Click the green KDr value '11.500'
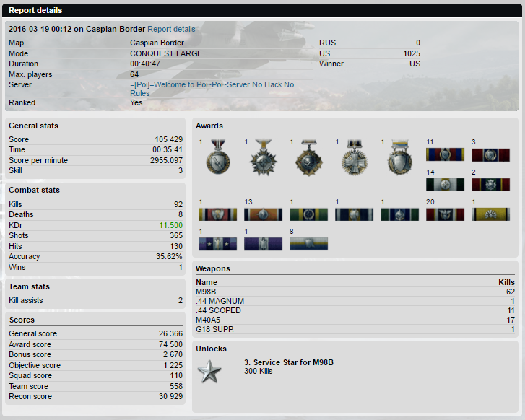The image size is (525, 420). coord(170,225)
